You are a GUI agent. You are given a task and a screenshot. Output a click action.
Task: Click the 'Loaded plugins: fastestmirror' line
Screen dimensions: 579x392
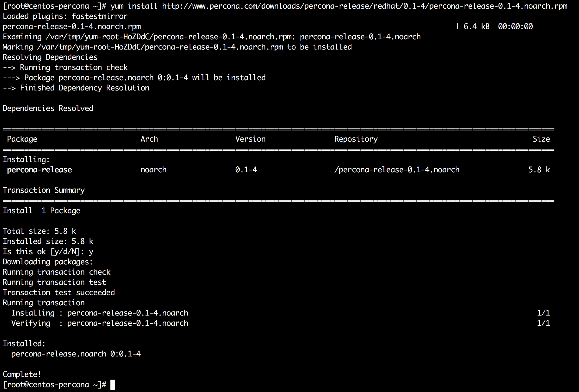(65, 16)
